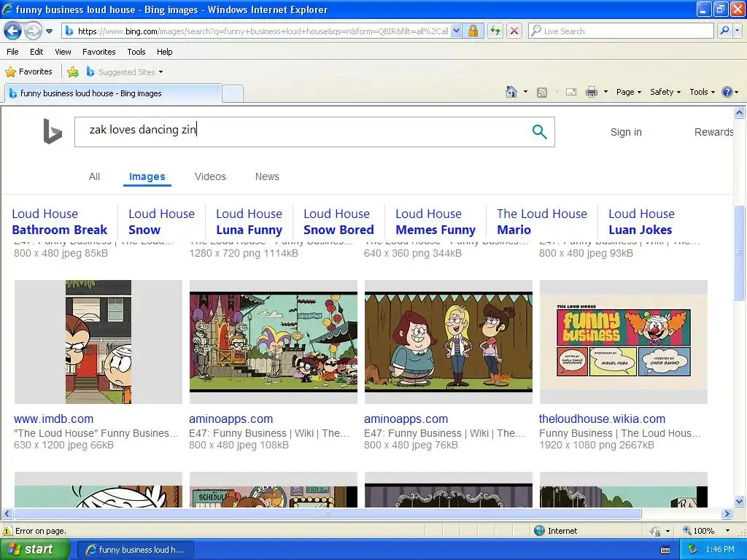Click the Live Search magnifier button

coord(724,31)
